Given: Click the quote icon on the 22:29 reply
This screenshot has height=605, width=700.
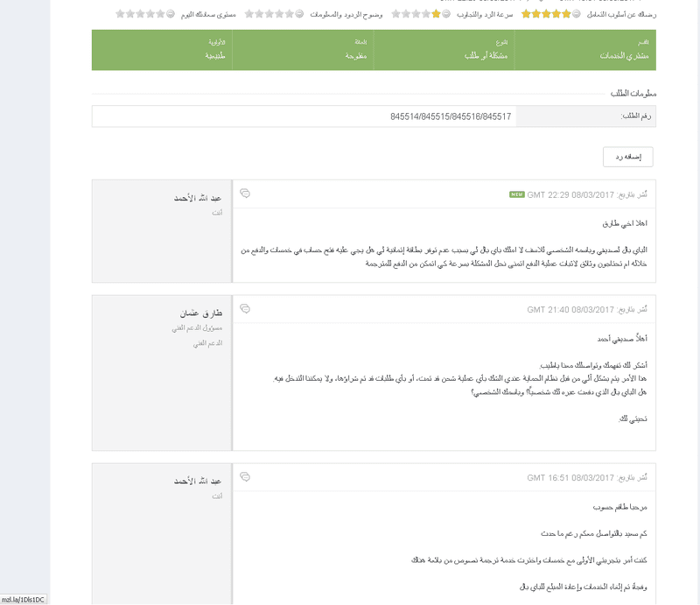Looking at the screenshot, I should pyautogui.click(x=245, y=193).
